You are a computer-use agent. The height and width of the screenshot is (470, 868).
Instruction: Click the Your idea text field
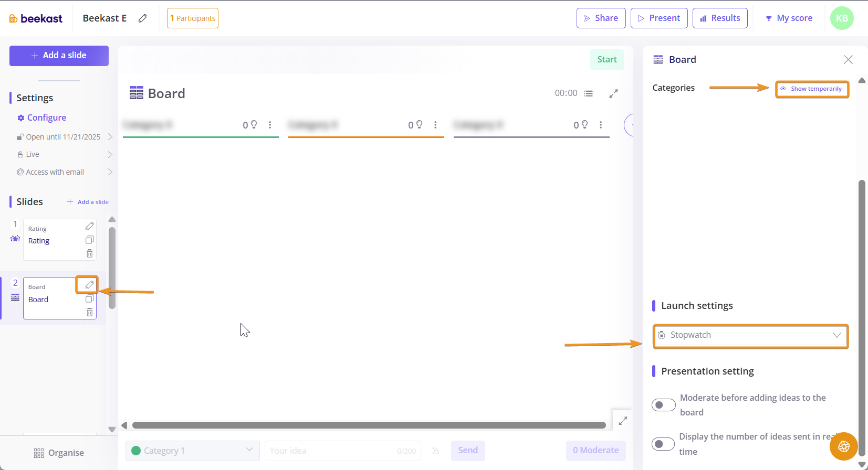tap(331, 451)
